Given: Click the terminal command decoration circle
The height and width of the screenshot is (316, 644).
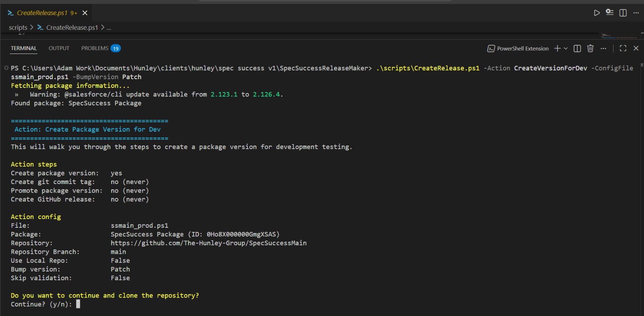Looking at the screenshot, I should (x=6, y=68).
